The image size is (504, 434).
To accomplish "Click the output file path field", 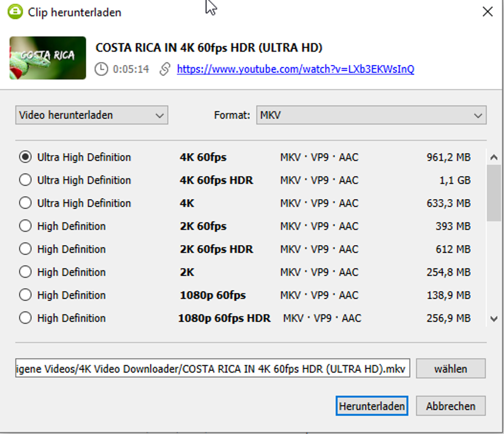I will point(213,369).
